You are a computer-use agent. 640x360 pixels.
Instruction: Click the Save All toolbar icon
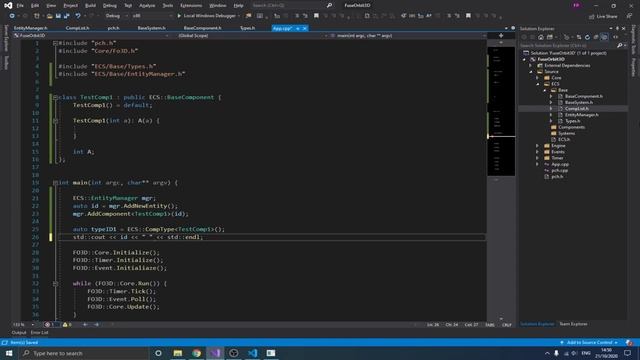coord(67,16)
